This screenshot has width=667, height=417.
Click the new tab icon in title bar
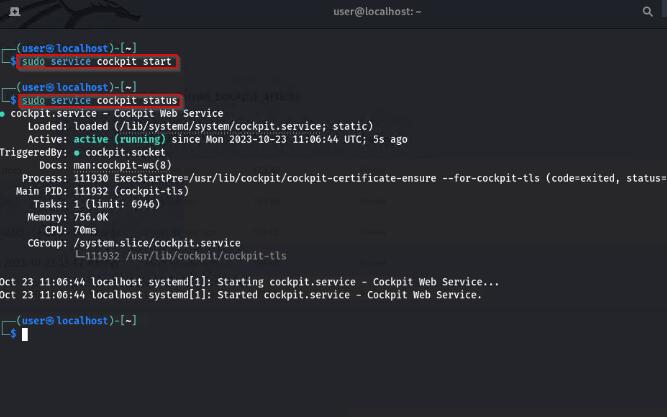click(14, 11)
